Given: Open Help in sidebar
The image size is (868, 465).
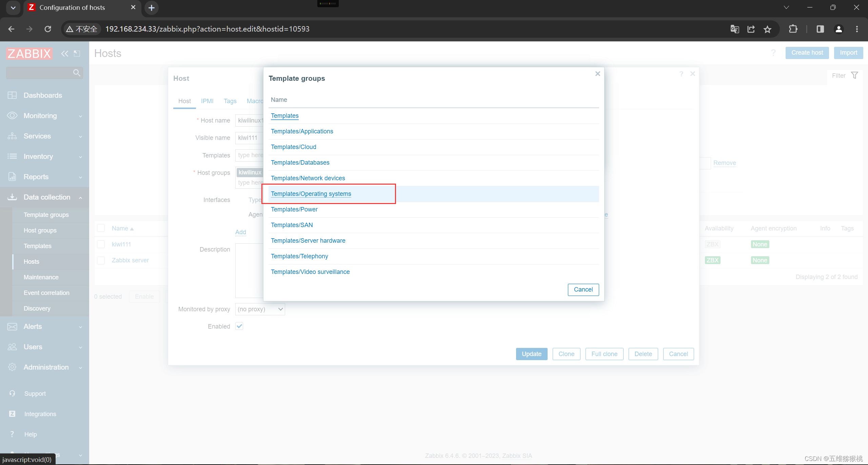Looking at the screenshot, I should click(31, 434).
